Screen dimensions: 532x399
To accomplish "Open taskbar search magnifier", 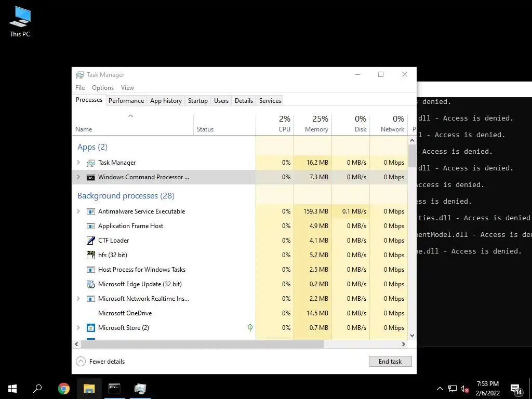I will [37, 389].
